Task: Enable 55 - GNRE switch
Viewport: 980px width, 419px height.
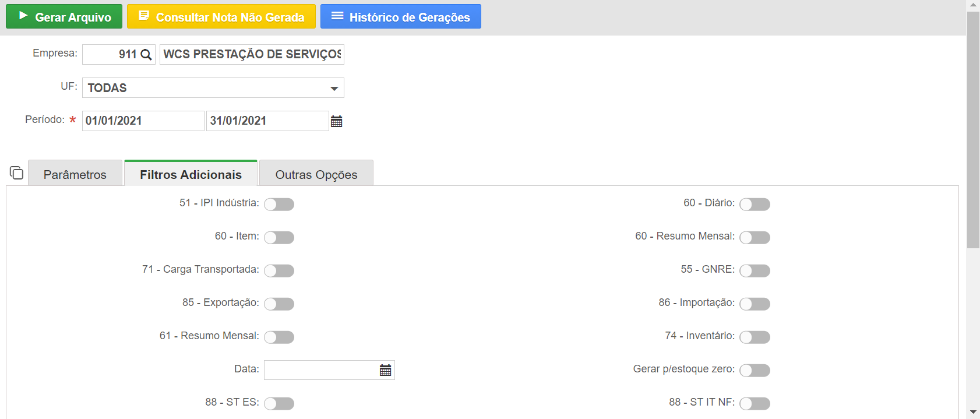Action: pyautogui.click(x=755, y=270)
